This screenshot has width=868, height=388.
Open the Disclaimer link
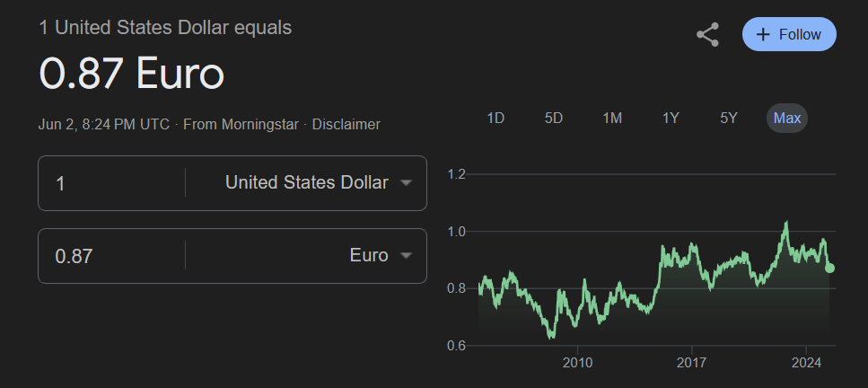pos(346,124)
